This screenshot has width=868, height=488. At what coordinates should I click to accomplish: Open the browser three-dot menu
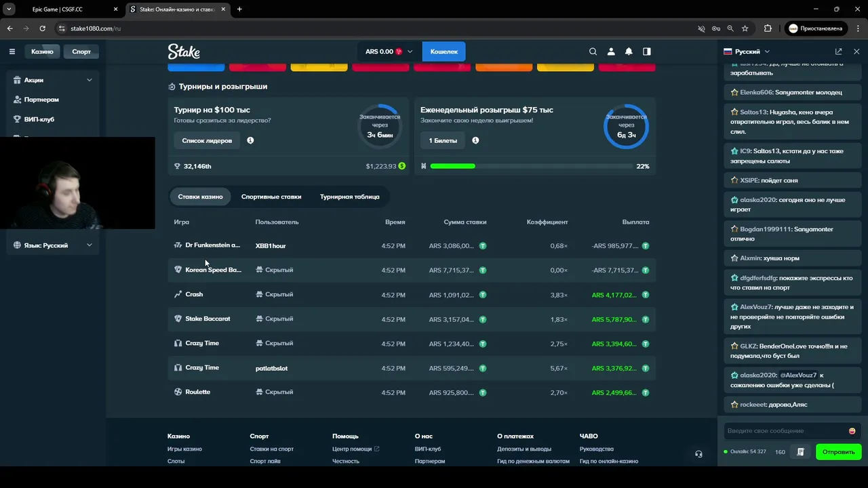(856, 28)
